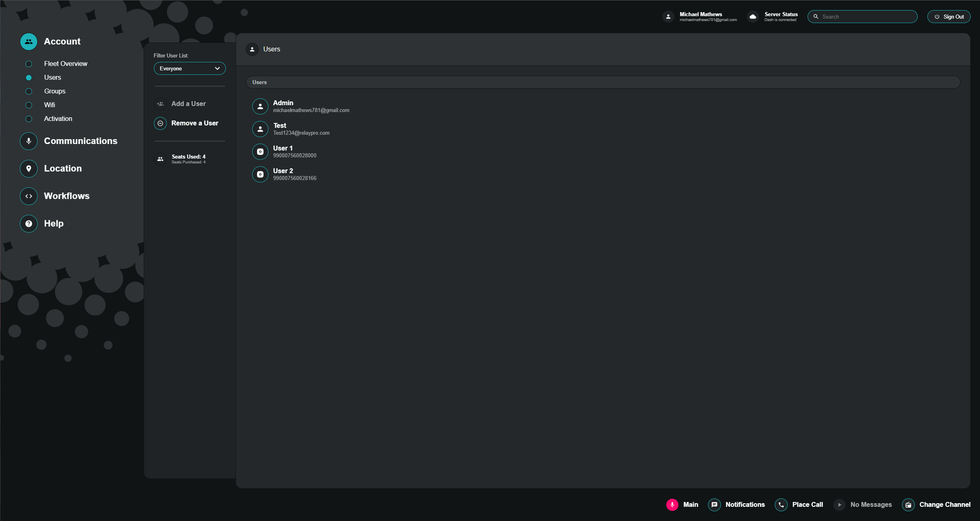Viewport: 980px width, 521px height.
Task: Click the Communications microphone icon
Action: coord(29,141)
